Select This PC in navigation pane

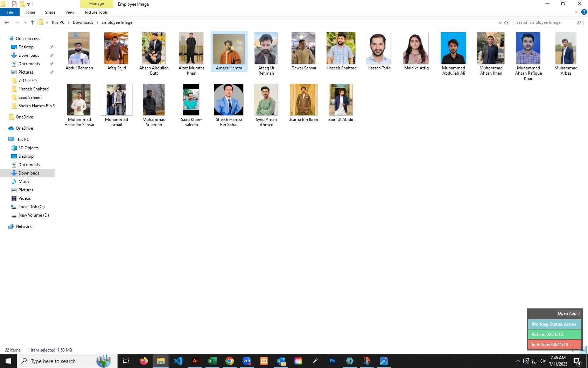(22, 139)
